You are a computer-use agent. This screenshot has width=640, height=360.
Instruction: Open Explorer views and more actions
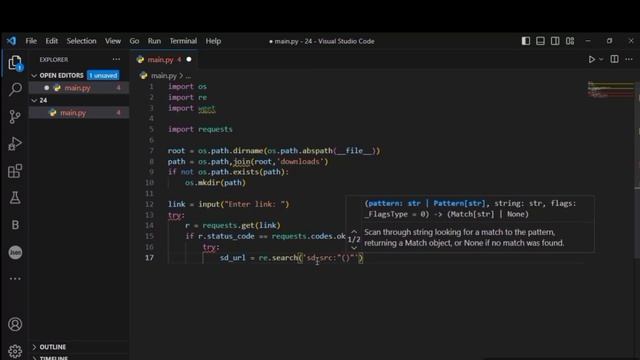tap(116, 60)
